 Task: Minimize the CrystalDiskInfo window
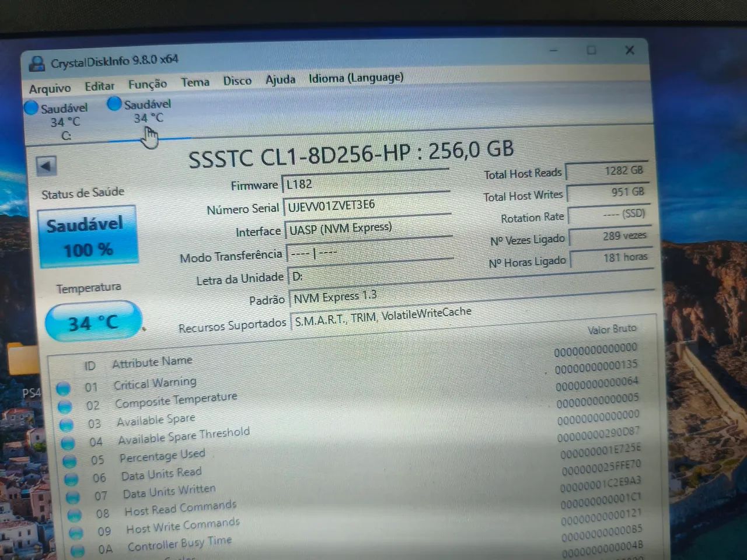pos(553,50)
